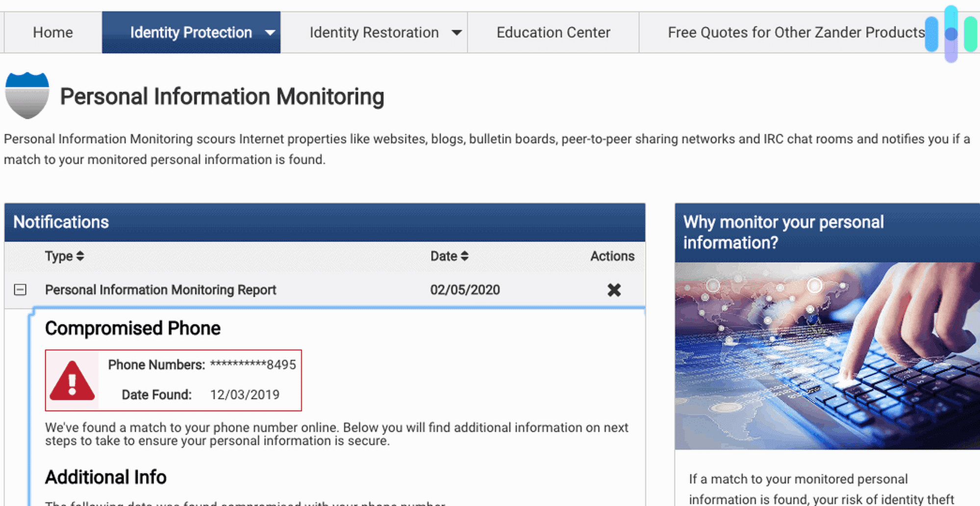980x506 pixels.
Task: Switch to the Home tab
Action: pyautogui.click(x=52, y=32)
